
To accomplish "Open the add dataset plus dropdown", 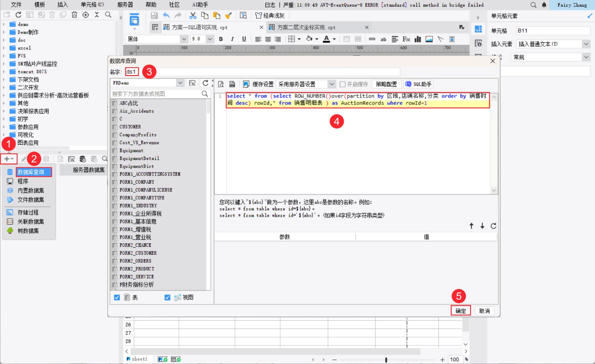I will pyautogui.click(x=9, y=159).
